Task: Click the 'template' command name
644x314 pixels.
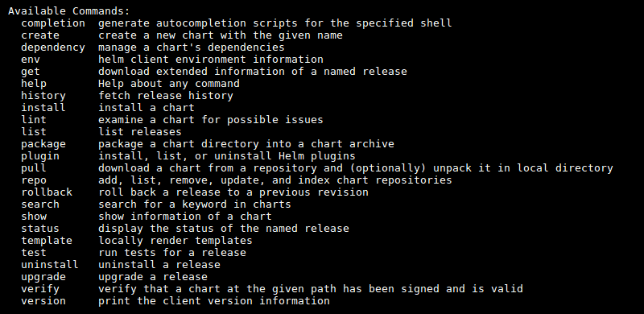Action: (x=47, y=241)
